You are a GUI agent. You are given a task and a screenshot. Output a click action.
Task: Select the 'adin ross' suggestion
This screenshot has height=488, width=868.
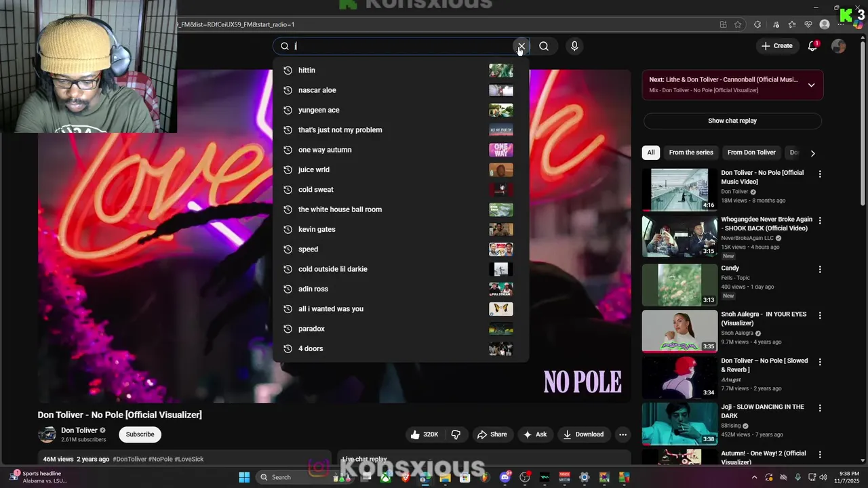pyautogui.click(x=400, y=289)
